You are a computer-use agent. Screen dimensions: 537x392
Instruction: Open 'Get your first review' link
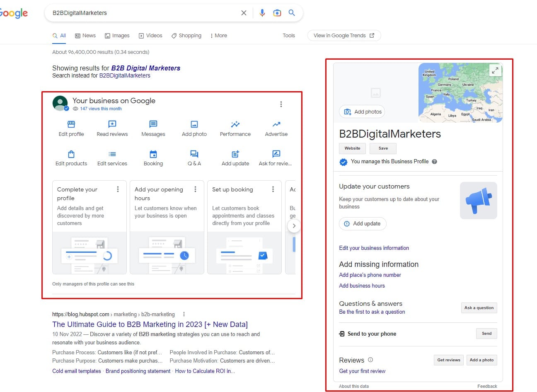pos(362,371)
